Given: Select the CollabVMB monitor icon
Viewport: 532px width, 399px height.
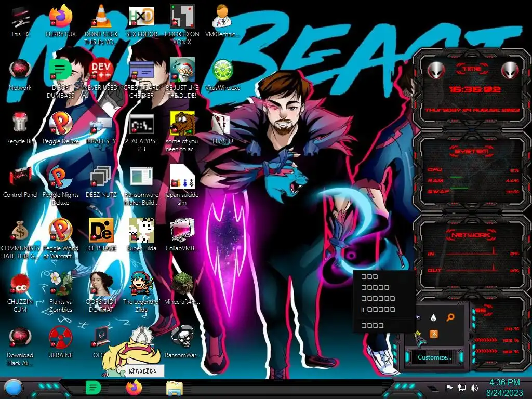Looking at the screenshot, I should click(x=182, y=236).
